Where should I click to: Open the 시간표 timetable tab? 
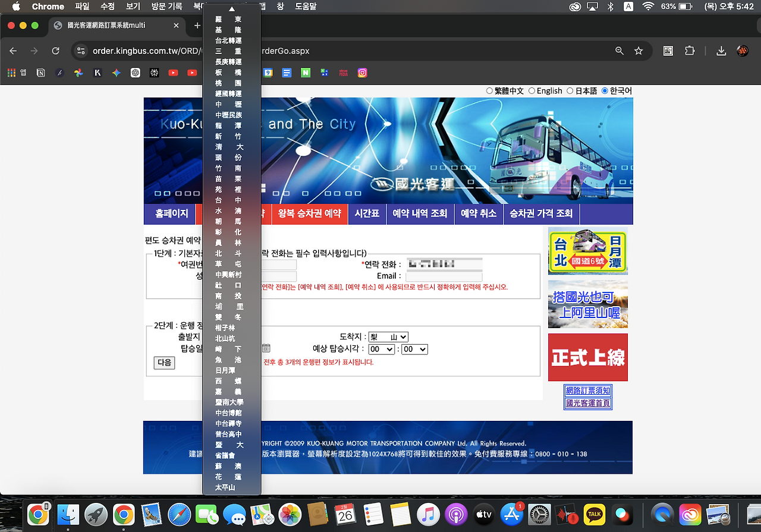tap(367, 214)
